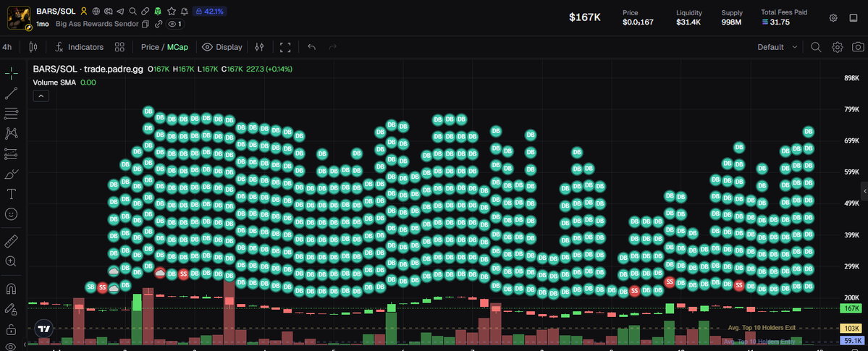Open the Telegram link icon

(121, 11)
